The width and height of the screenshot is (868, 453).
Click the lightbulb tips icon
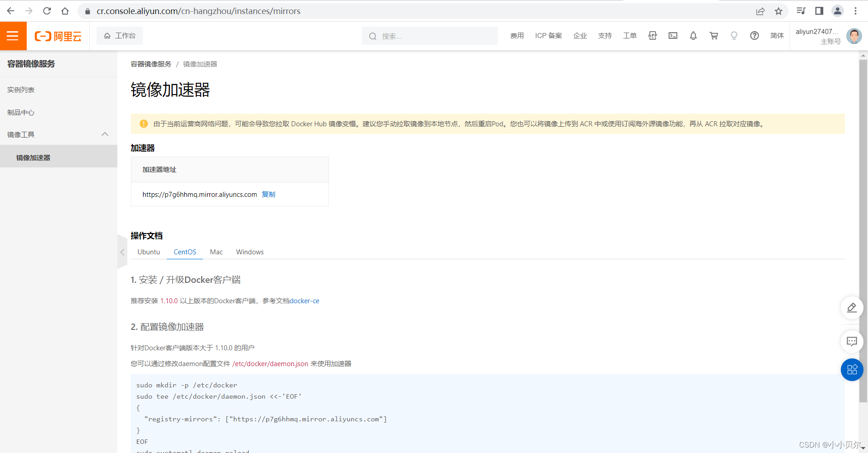pyautogui.click(x=734, y=36)
